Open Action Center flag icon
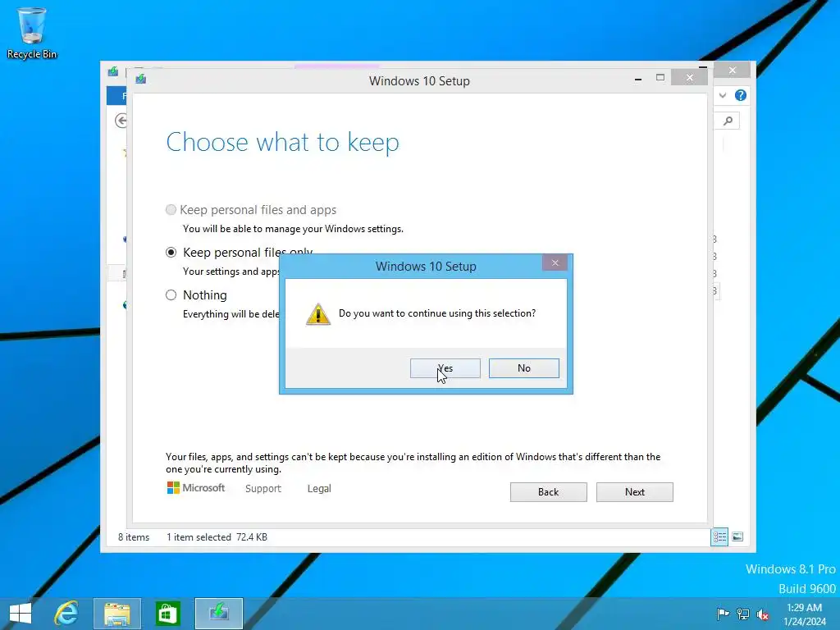The width and height of the screenshot is (840, 630). [723, 614]
